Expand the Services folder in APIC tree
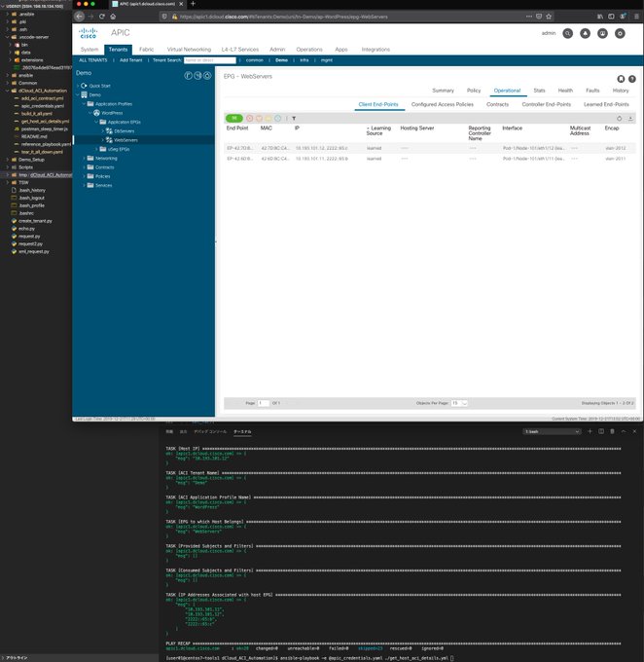The height and width of the screenshot is (662, 644). tap(84, 185)
